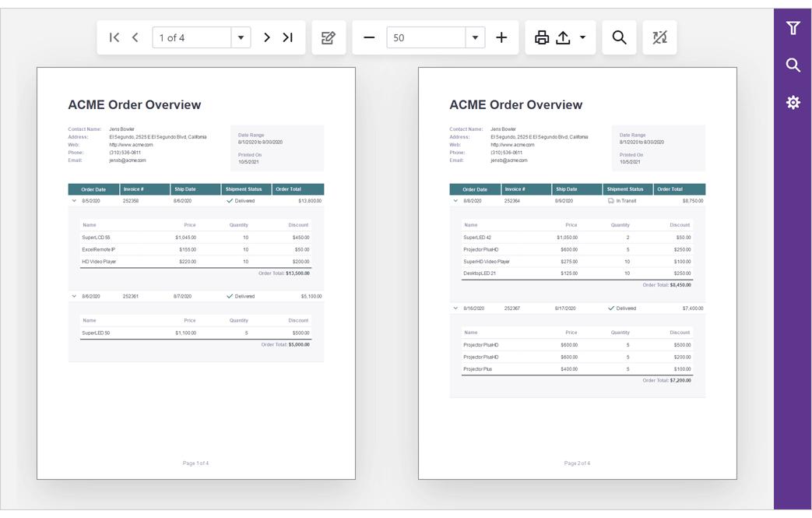Collapse the 8/16/2020 order detail row
812x518 pixels.
(455, 308)
